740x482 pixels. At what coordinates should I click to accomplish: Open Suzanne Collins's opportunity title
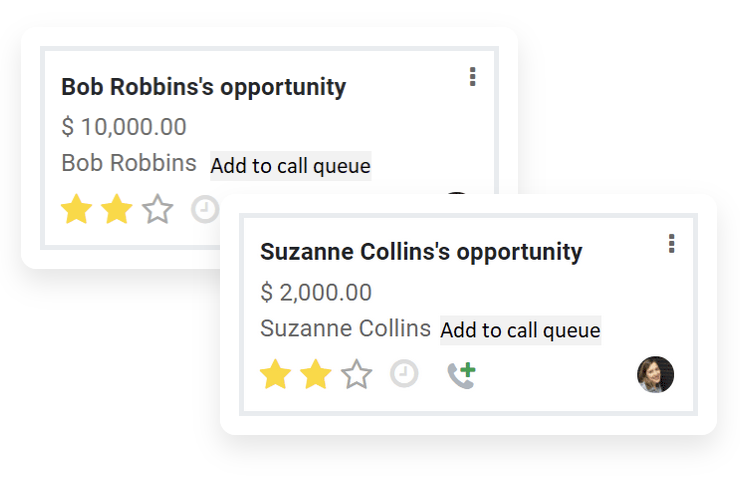click(420, 252)
